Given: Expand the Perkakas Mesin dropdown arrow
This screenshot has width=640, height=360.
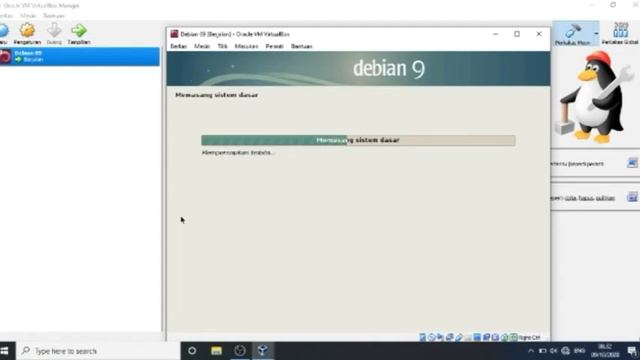Looking at the screenshot, I should [x=596, y=33].
